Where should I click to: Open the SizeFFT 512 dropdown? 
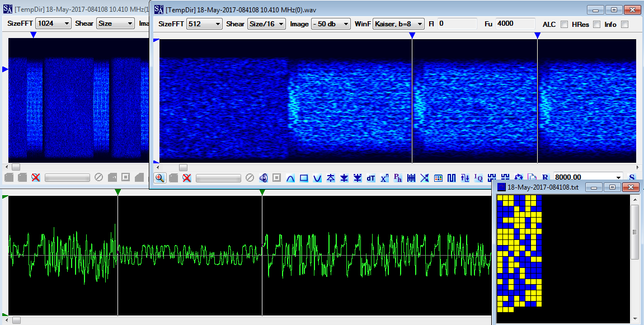(204, 24)
